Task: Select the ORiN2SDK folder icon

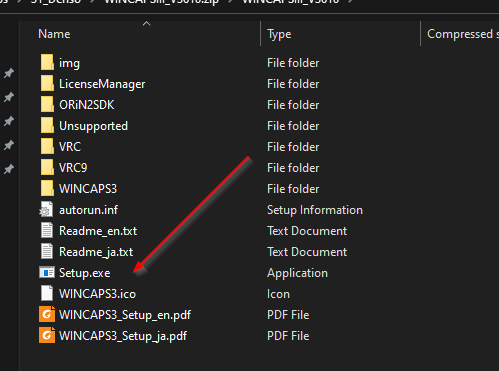Action: pyautogui.click(x=47, y=105)
